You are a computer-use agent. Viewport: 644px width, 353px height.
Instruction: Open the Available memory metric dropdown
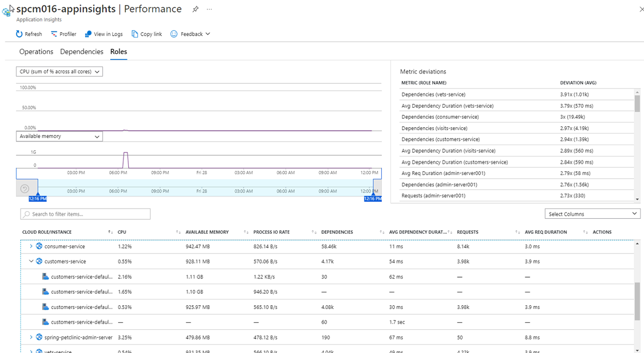(59, 136)
